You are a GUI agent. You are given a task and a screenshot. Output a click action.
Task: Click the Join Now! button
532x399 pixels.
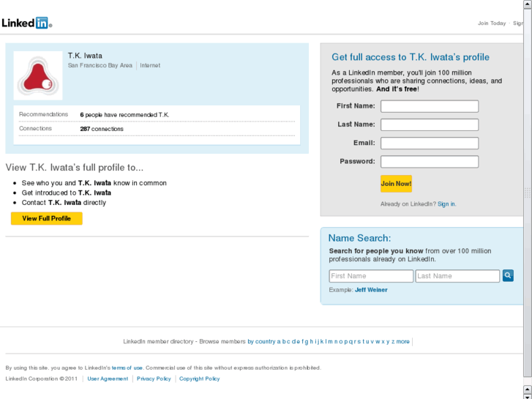pos(396,184)
